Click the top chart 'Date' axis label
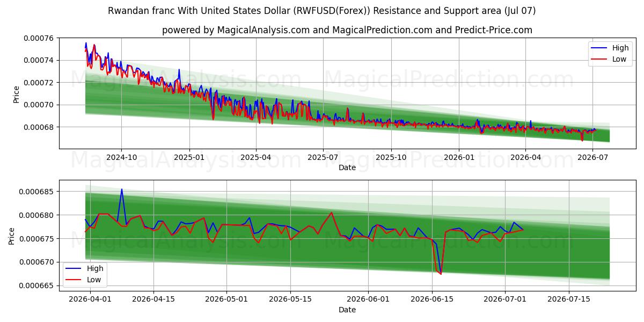Screen dimensions: 644x322 click(x=347, y=168)
